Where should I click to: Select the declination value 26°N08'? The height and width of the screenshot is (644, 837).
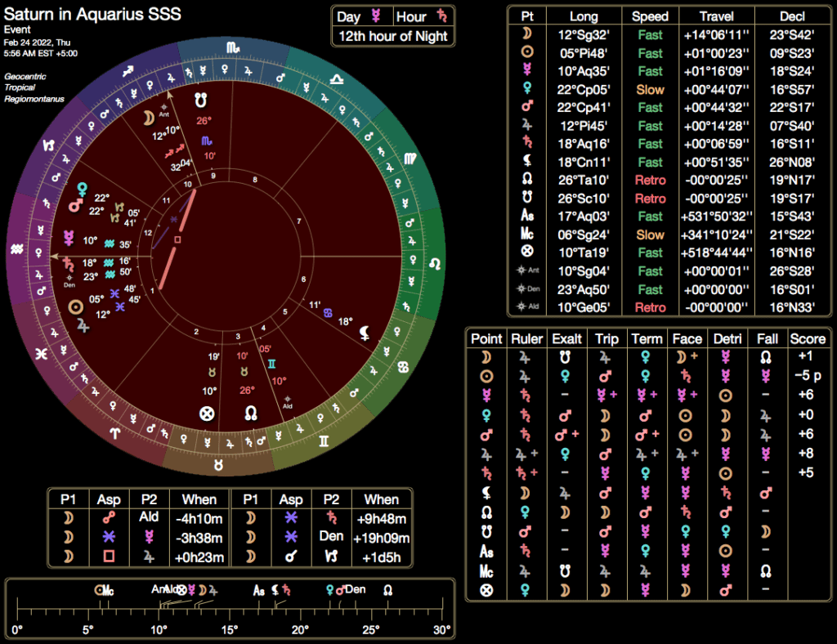(792, 162)
